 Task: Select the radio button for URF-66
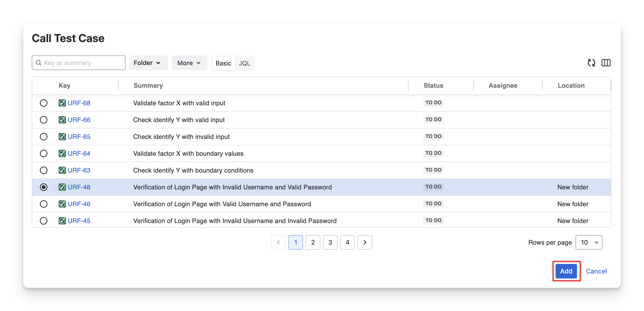pyautogui.click(x=43, y=120)
